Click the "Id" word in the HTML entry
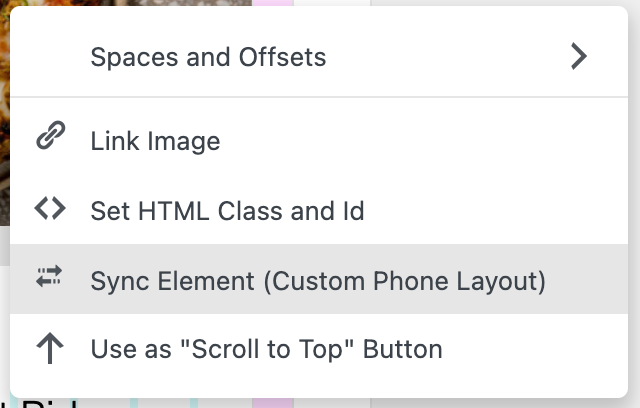The height and width of the screenshot is (408, 640). pos(352,211)
